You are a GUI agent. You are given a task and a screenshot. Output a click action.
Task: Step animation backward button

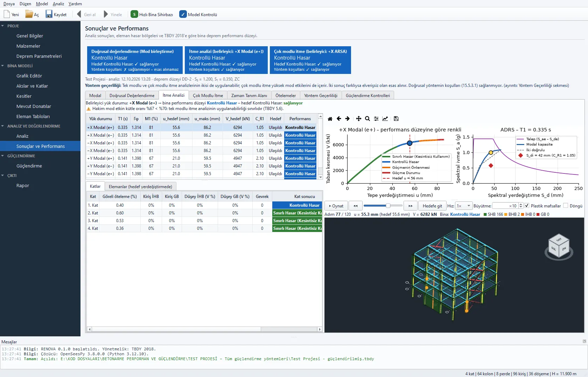(x=355, y=206)
